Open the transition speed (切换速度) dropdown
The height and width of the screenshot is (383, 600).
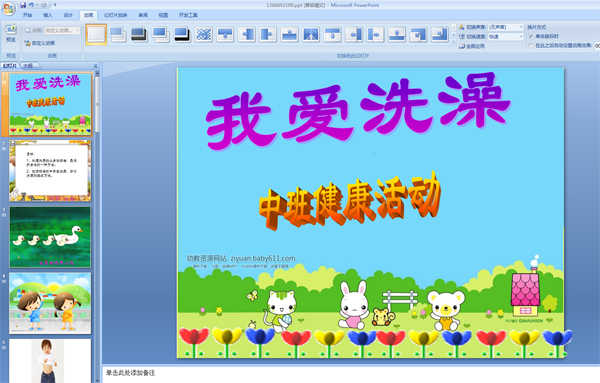506,37
